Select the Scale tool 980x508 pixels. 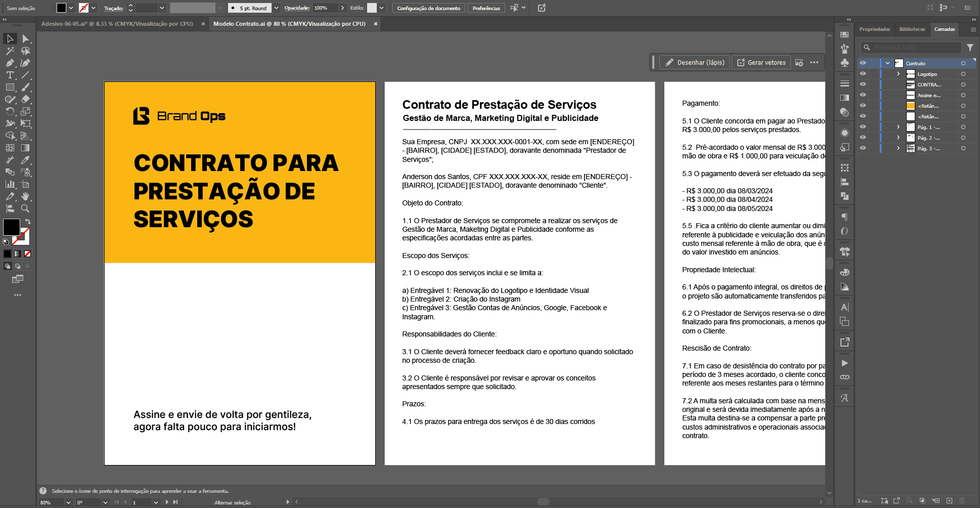tap(26, 112)
